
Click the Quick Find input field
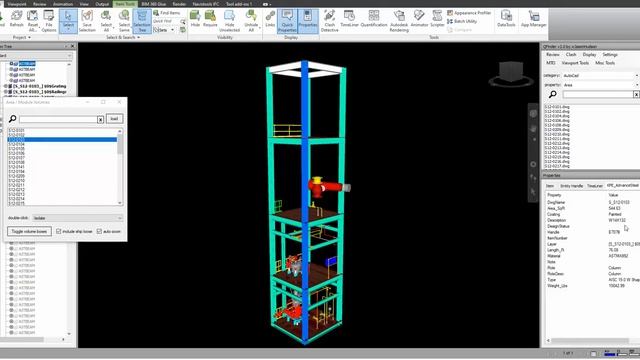166,21
